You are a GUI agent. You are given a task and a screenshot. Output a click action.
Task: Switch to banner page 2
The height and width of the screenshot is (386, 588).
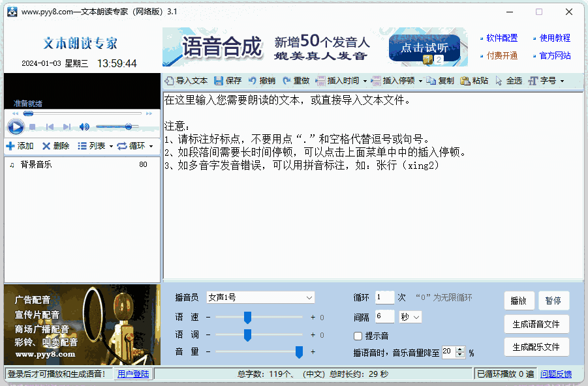coord(439,59)
